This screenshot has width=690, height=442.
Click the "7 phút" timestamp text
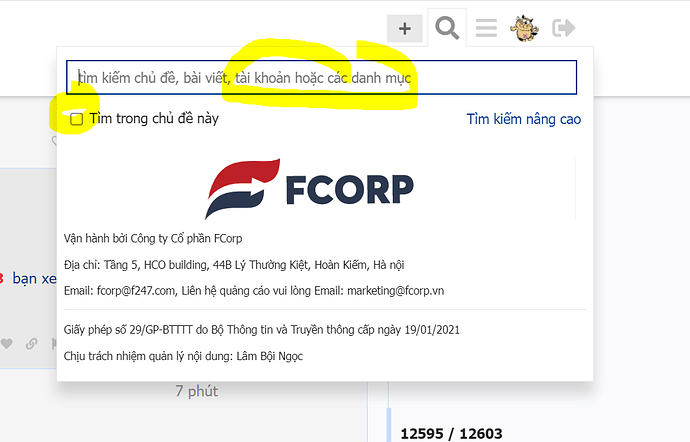(x=197, y=391)
